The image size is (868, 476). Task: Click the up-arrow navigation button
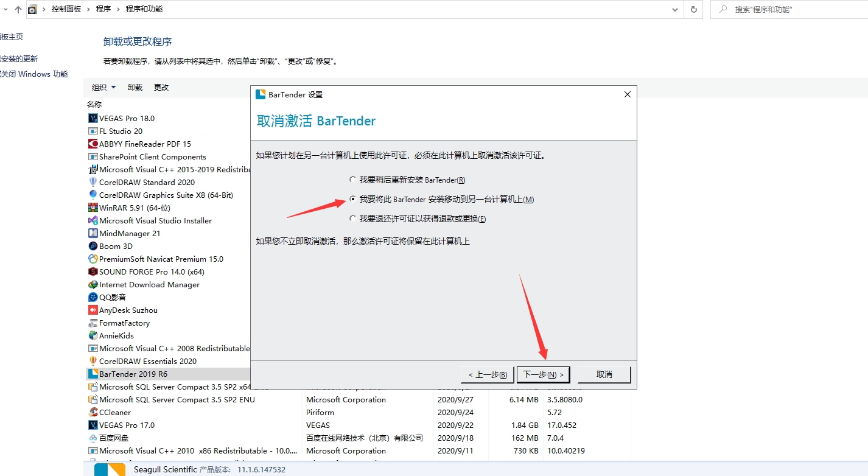[x=18, y=9]
